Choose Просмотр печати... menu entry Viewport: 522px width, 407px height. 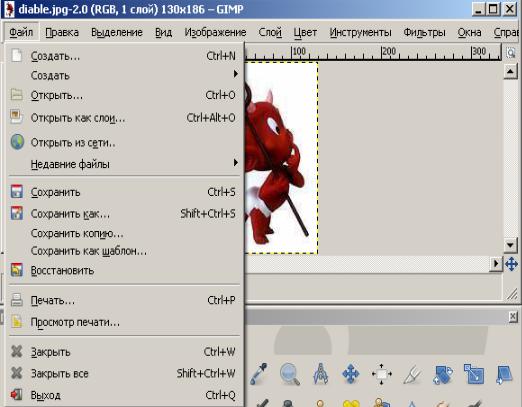pos(124,322)
